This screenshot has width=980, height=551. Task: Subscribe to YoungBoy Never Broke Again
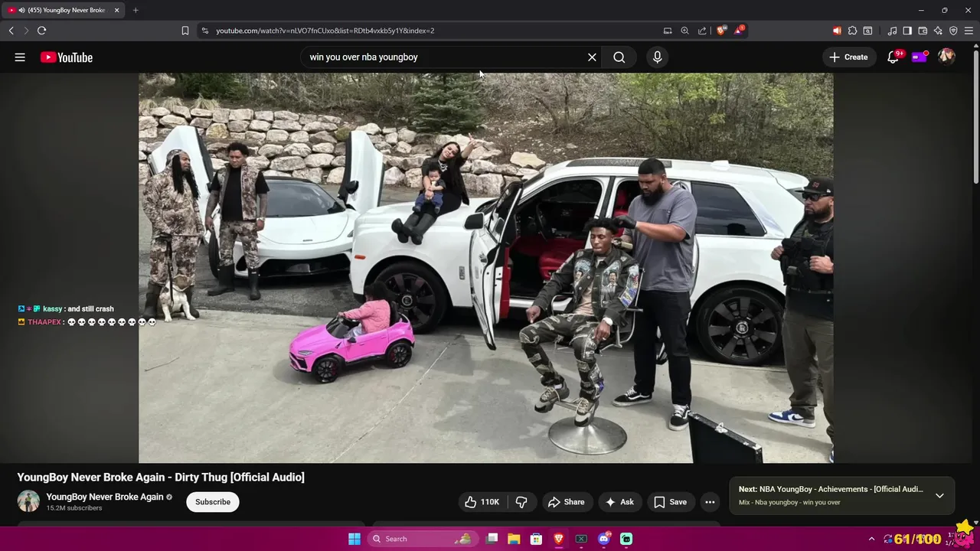click(213, 502)
